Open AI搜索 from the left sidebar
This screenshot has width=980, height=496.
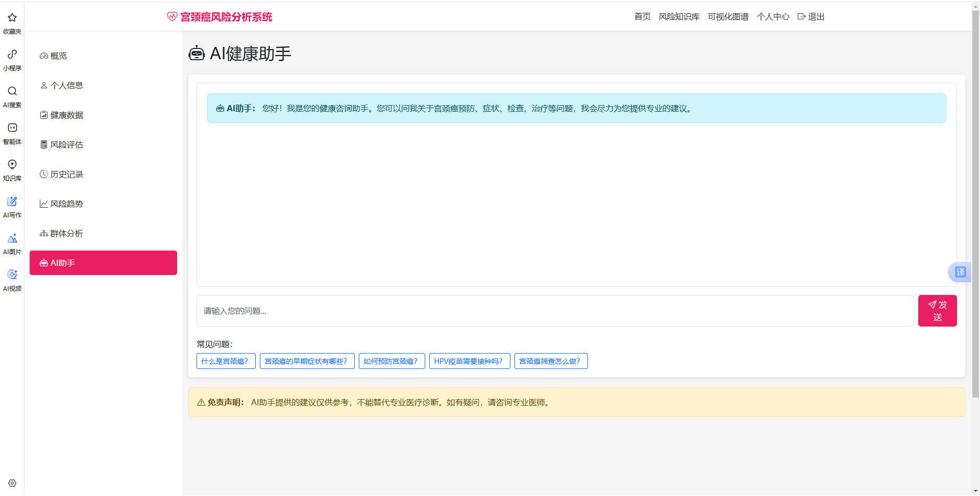[x=12, y=96]
